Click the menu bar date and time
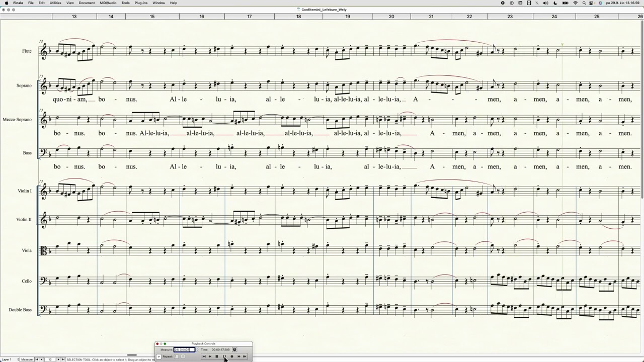644x362 pixels. point(623,3)
